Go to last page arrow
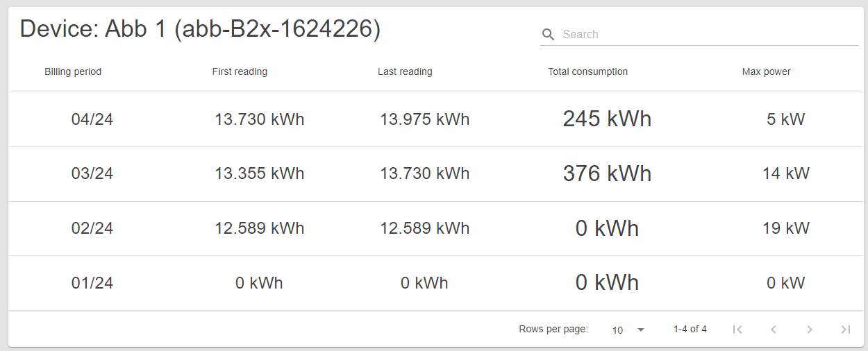Viewport: 868px width, 351px height. (x=845, y=329)
